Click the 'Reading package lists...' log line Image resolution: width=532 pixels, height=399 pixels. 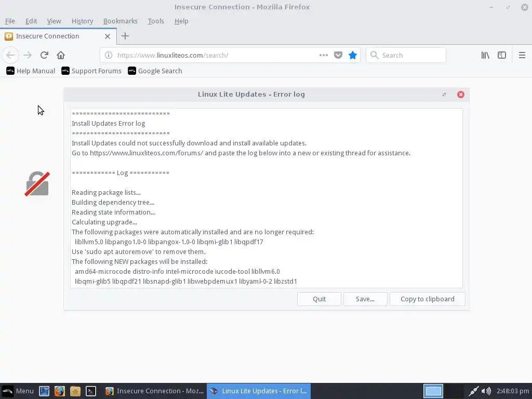[x=106, y=192]
